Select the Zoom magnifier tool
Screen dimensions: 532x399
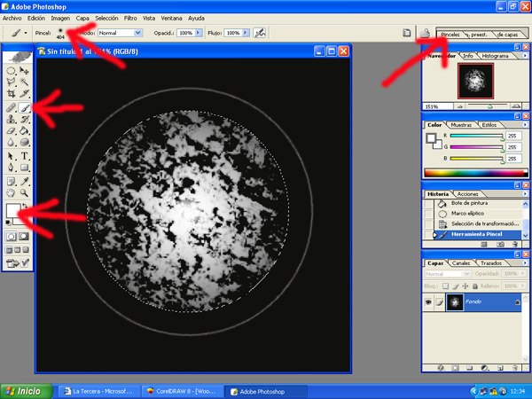pos(24,193)
